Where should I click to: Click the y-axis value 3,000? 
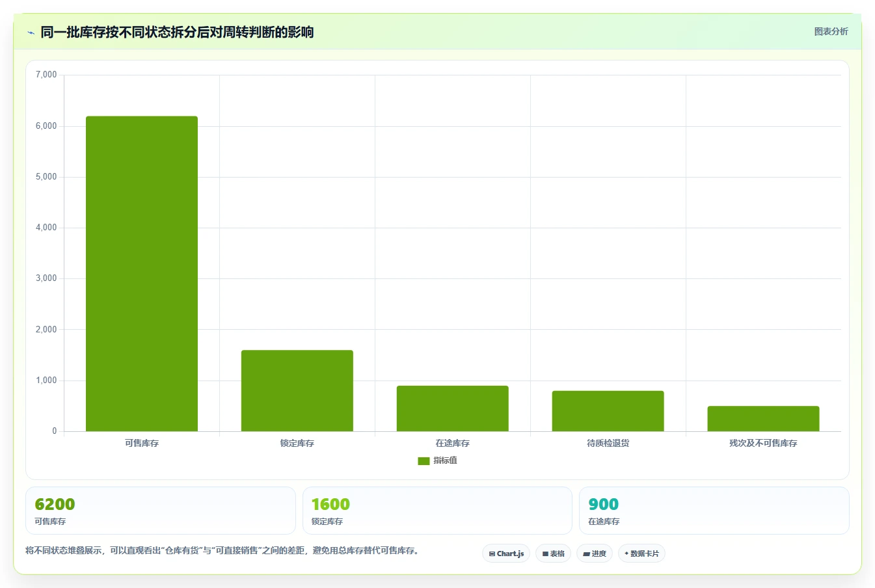[x=46, y=278]
